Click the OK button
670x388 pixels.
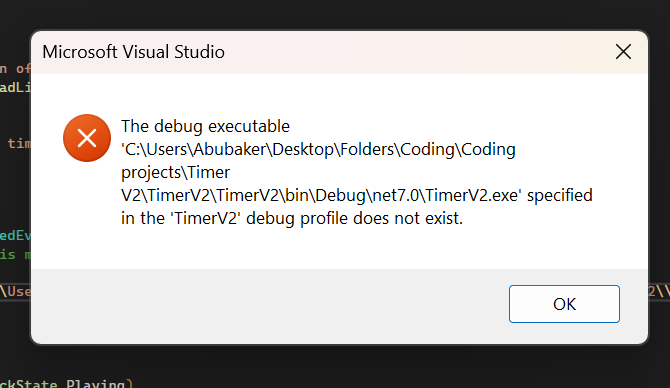(x=564, y=304)
